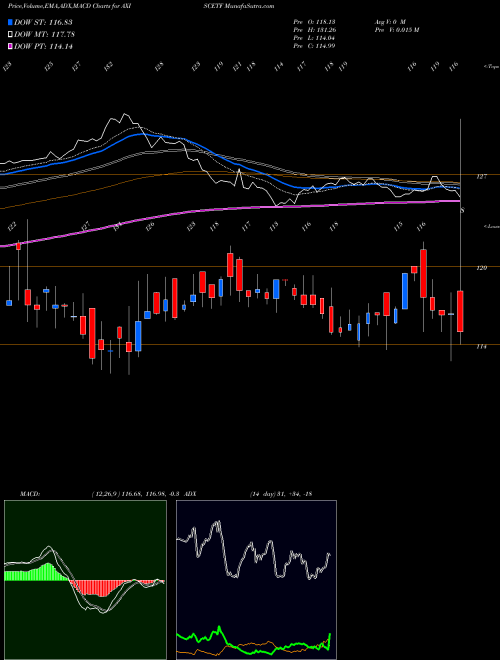Click the '<Tops' axis label
The image size is (500, 660).
[491, 67]
